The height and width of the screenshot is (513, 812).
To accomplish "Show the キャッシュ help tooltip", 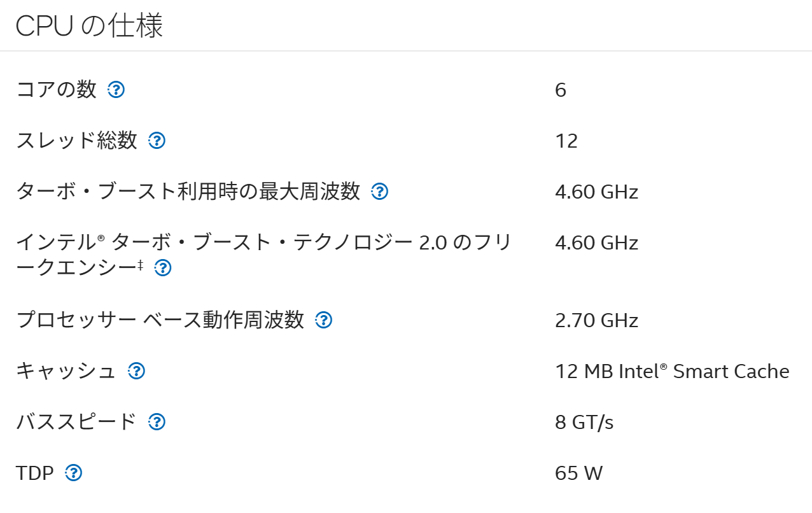I will pyautogui.click(x=136, y=371).
